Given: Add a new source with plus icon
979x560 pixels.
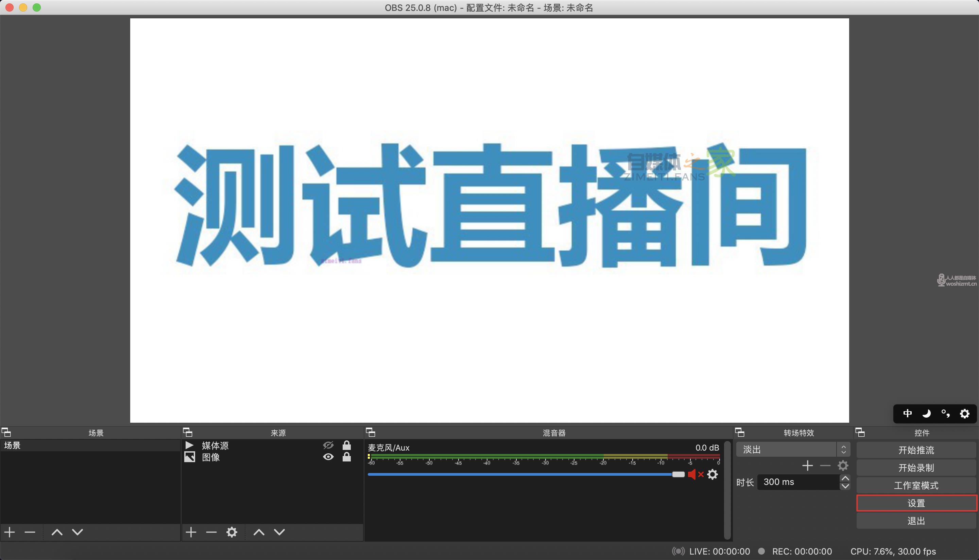Looking at the screenshot, I should pos(191,532).
